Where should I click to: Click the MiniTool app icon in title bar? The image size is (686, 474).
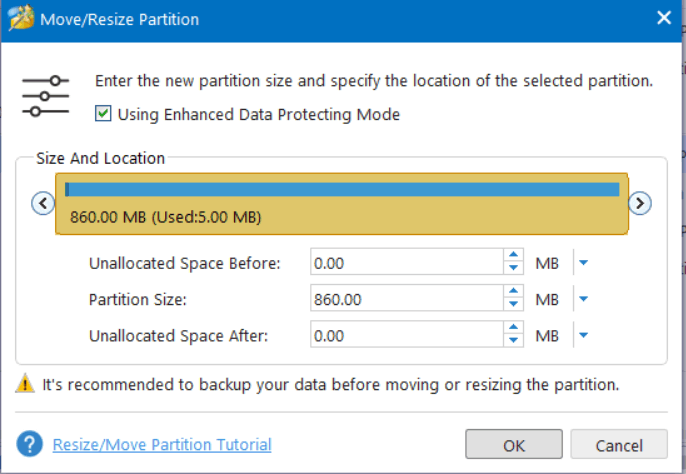point(21,18)
